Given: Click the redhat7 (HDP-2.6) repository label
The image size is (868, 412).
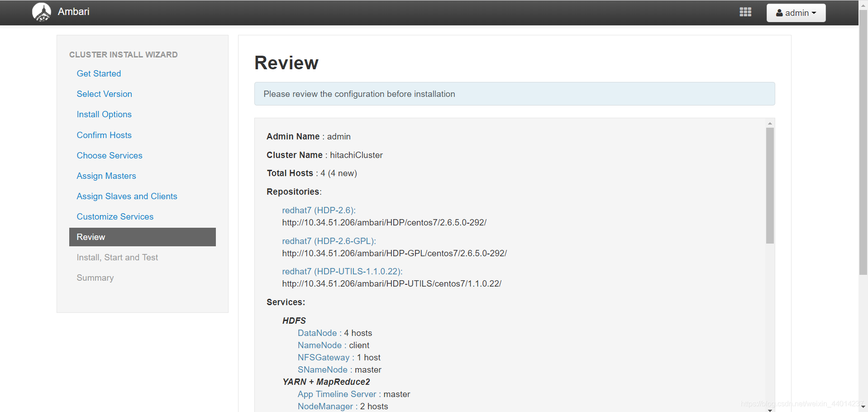Looking at the screenshot, I should 319,210.
